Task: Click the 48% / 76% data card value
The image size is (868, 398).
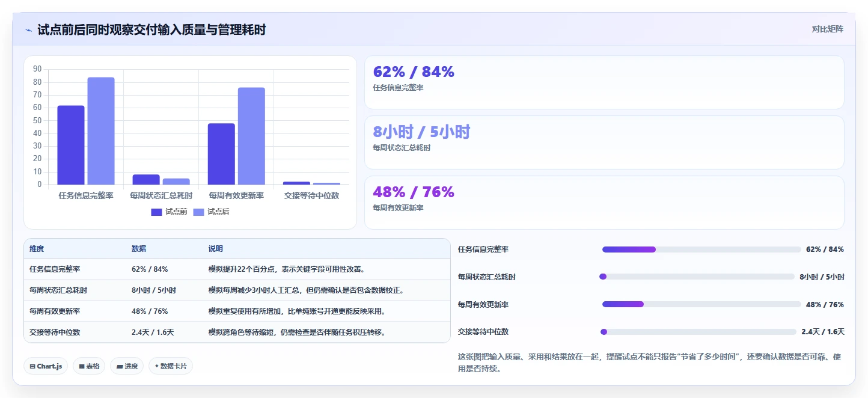Action: pos(414,192)
